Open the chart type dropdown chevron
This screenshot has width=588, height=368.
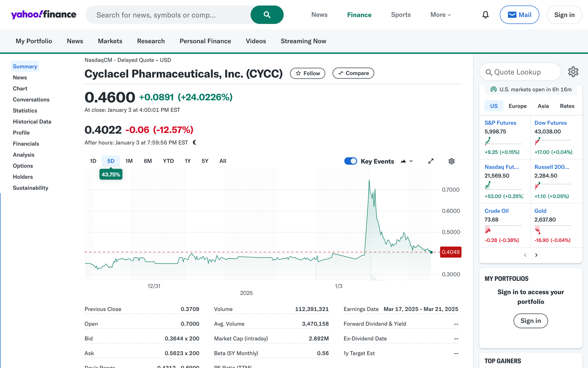click(x=411, y=161)
